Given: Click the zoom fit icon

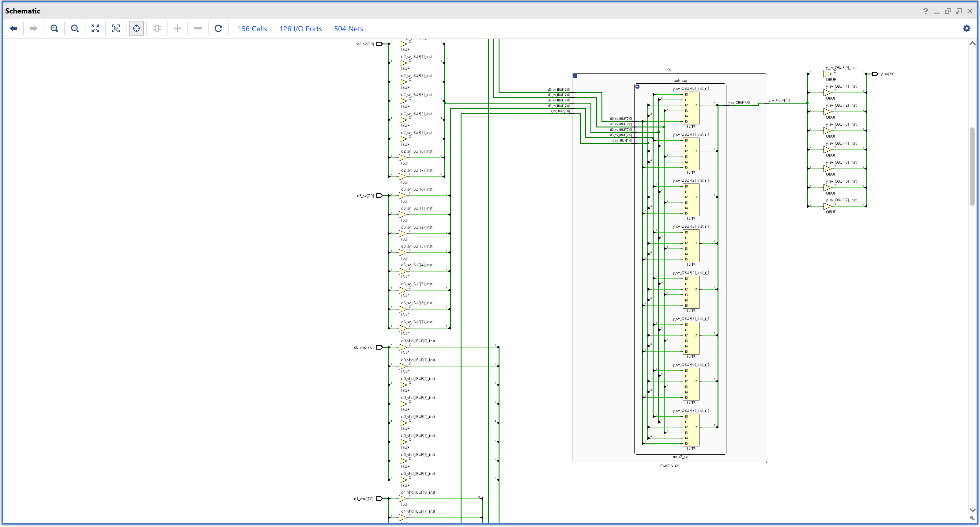Looking at the screenshot, I should click(96, 28).
